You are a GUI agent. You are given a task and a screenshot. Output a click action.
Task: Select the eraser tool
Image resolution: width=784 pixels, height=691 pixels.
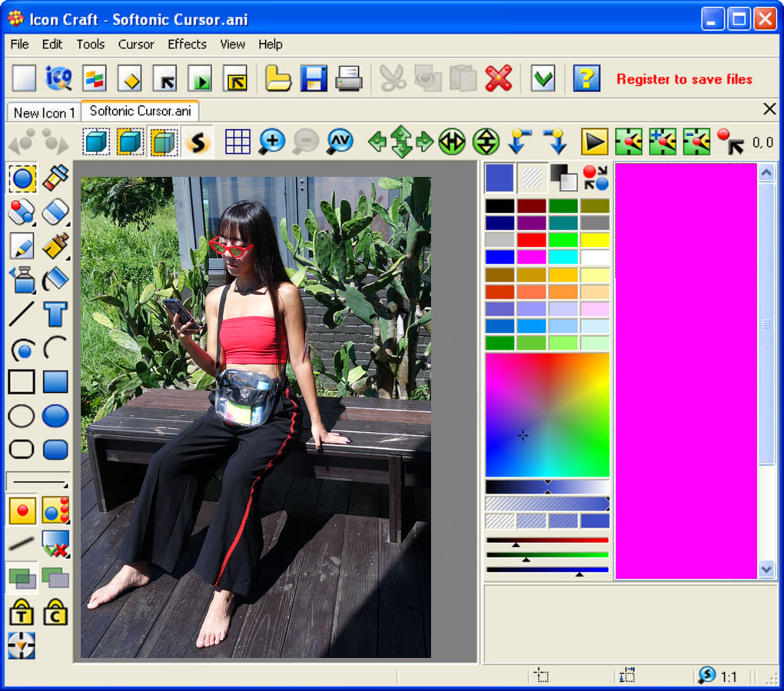coord(55,212)
